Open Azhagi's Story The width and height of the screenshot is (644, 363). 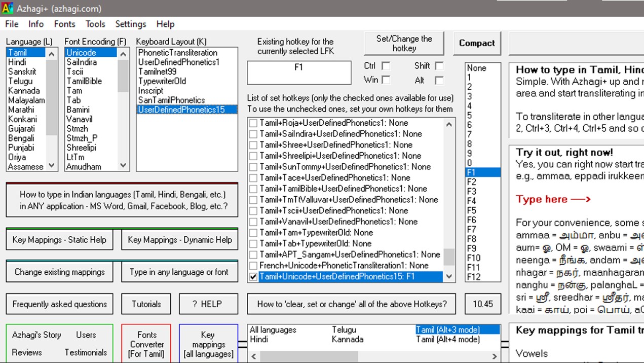tap(36, 335)
